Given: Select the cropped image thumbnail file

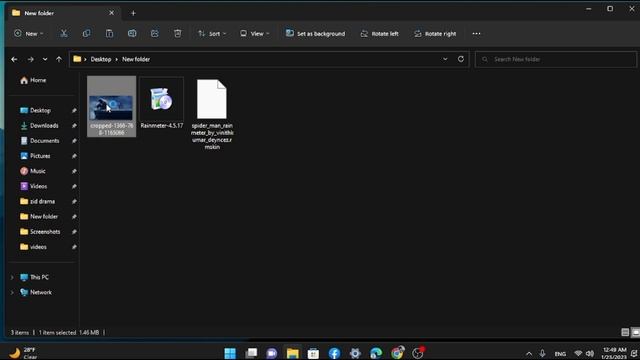Looking at the screenshot, I should pyautogui.click(x=111, y=106).
